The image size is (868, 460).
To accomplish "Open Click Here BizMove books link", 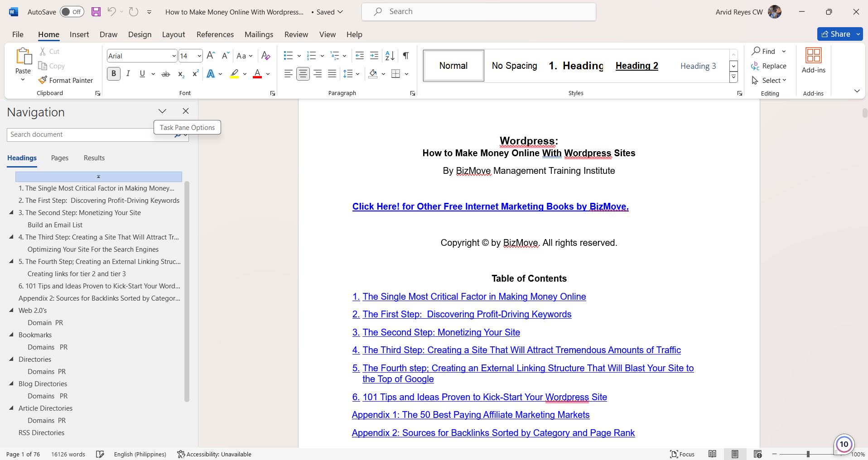I will coord(491,207).
